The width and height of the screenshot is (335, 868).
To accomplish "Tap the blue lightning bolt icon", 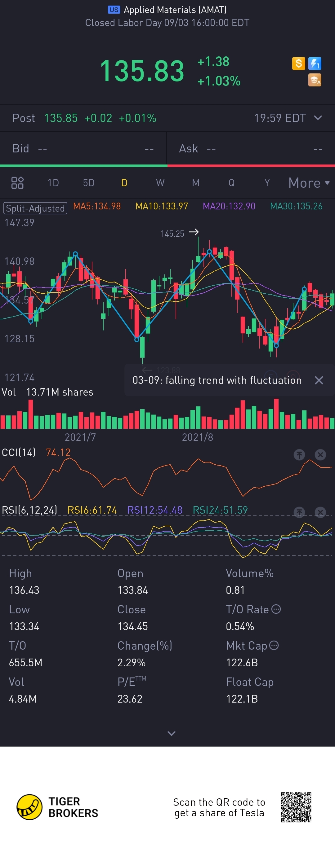I will click(x=315, y=63).
